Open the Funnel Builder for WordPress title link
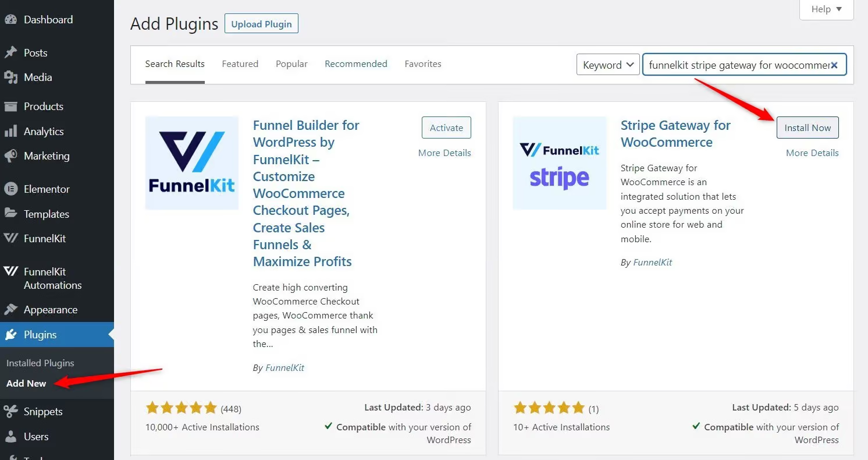 coord(307,193)
